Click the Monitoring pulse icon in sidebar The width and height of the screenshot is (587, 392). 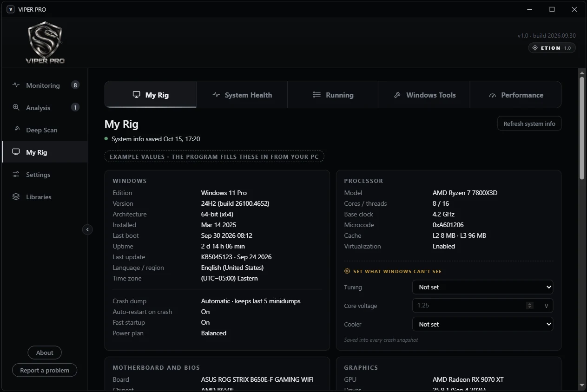(16, 85)
